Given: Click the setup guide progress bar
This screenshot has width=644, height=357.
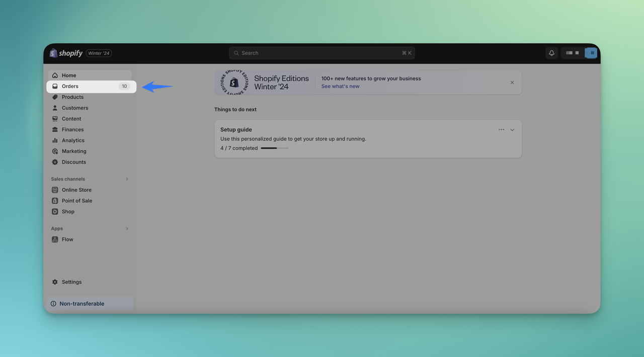Looking at the screenshot, I should [x=275, y=148].
